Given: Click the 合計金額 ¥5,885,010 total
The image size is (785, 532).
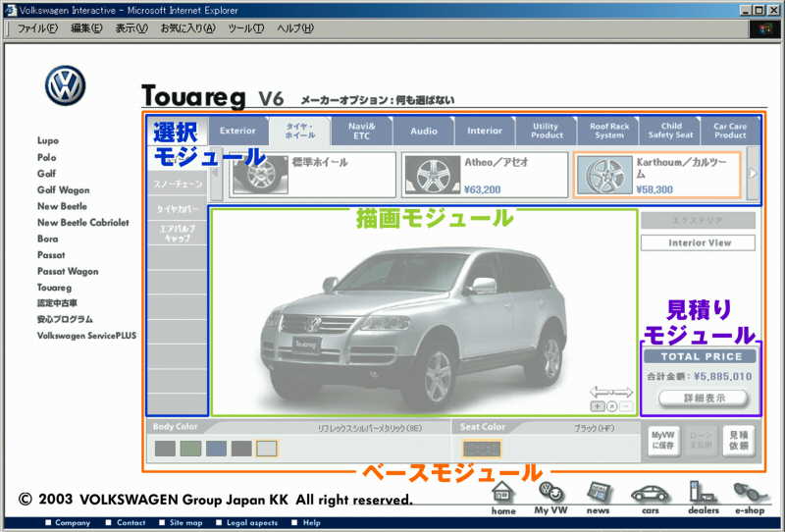Looking at the screenshot, I should tap(700, 376).
